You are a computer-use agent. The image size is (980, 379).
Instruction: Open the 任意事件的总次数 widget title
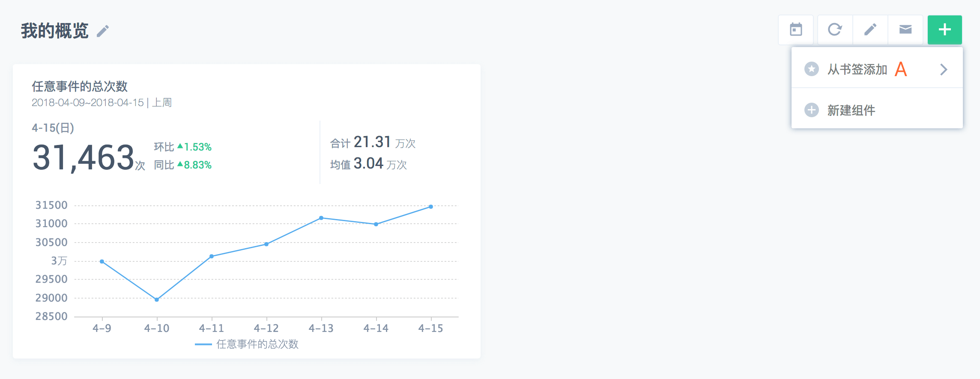[80, 86]
